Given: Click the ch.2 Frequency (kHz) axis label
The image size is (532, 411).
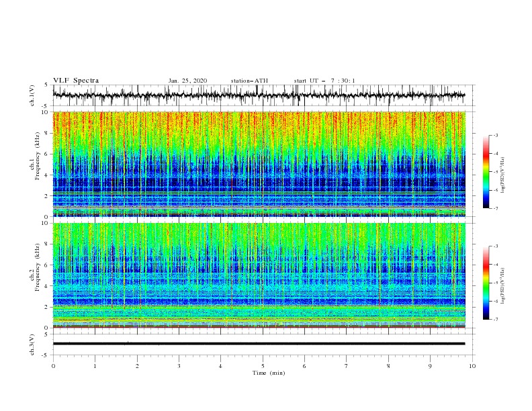Looking at the screenshot, I should click(x=35, y=267).
